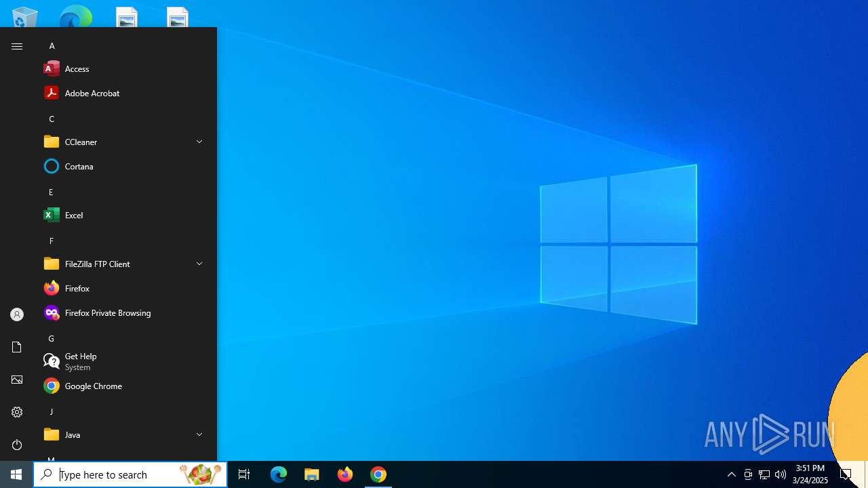
Task: Open Documents from the Start sidebar
Action: pyautogui.click(x=17, y=347)
